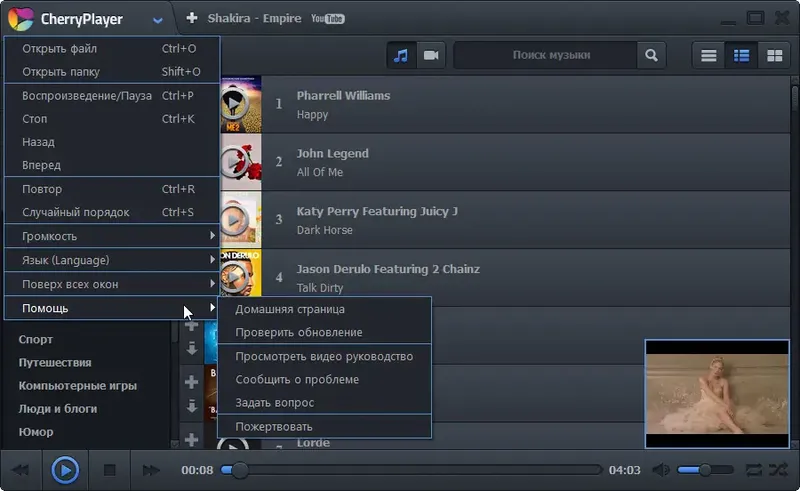The height and width of the screenshot is (491, 800).
Task: Click the music search field
Action: click(545, 55)
